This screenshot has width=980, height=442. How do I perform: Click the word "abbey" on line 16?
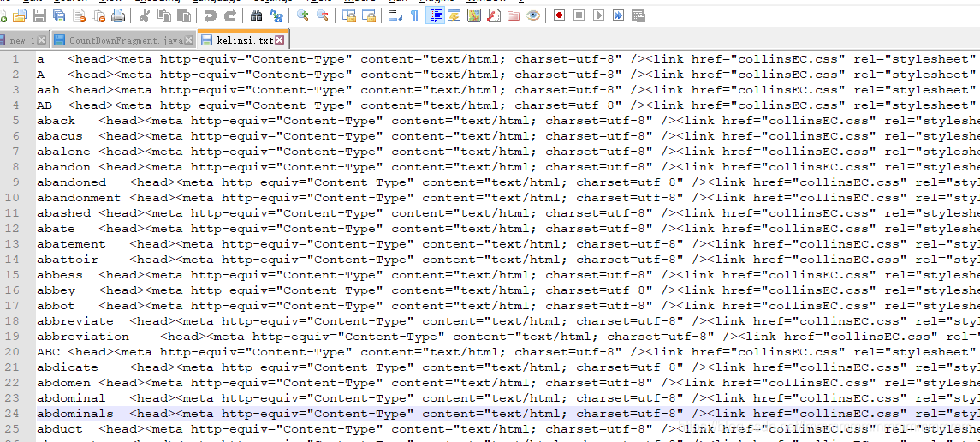pyautogui.click(x=56, y=290)
